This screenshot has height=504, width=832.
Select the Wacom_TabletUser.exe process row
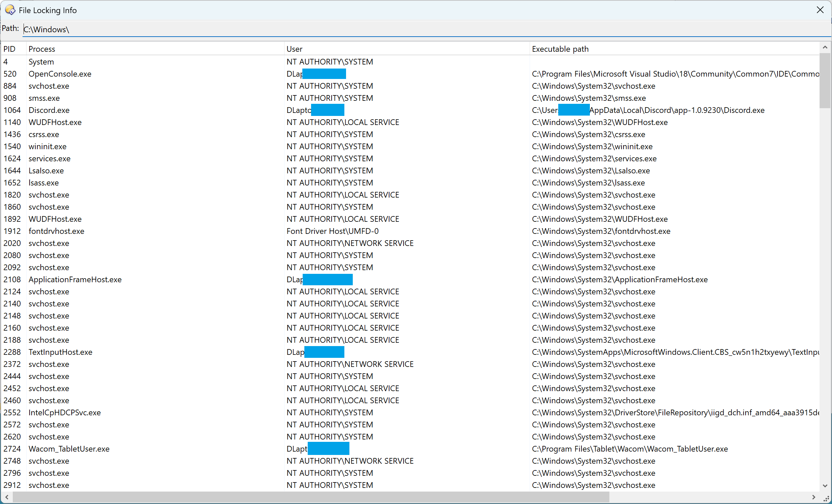69,449
